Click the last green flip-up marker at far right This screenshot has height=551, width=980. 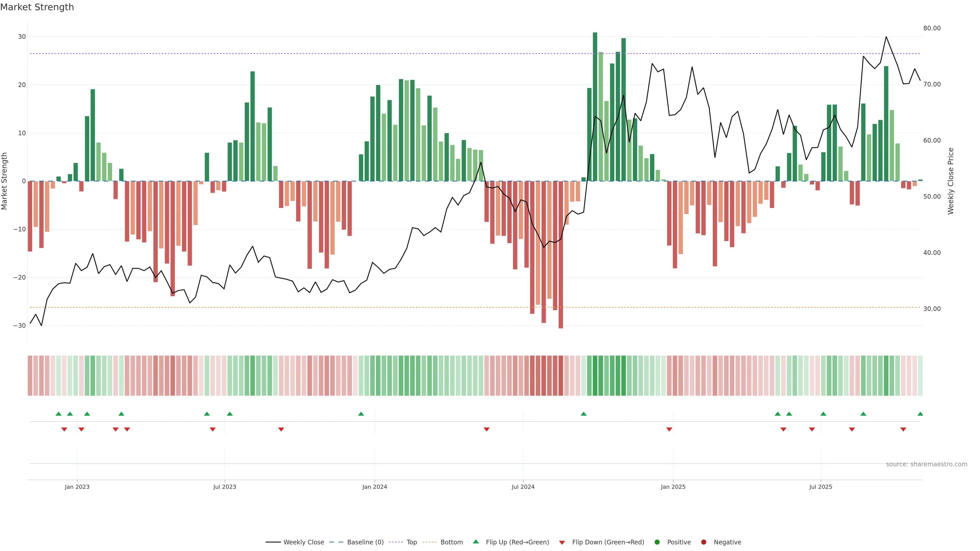920,414
